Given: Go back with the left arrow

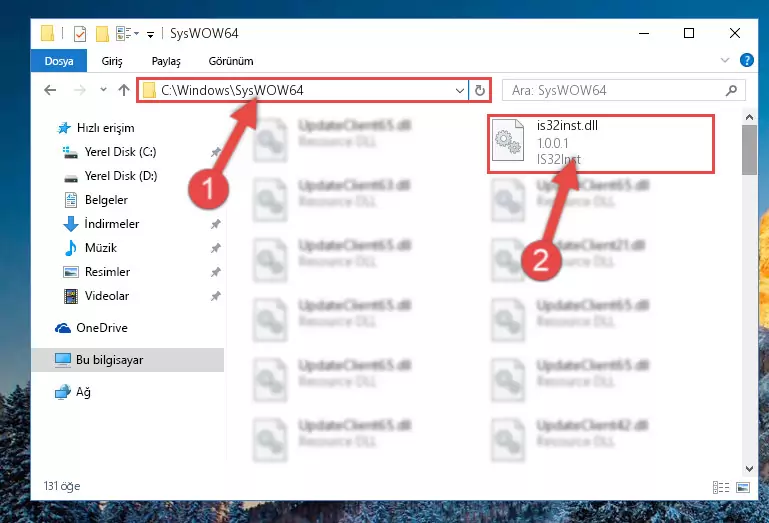Looking at the screenshot, I should [50, 90].
